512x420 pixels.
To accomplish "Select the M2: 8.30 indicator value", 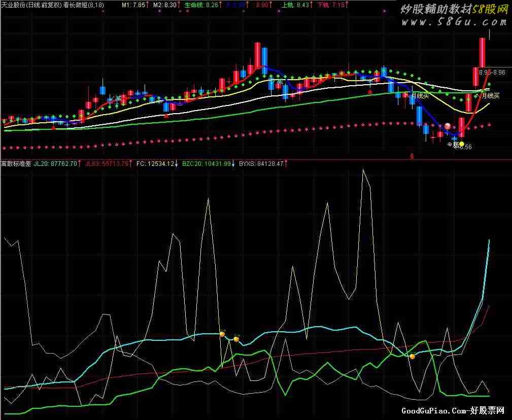I will coord(165,5).
